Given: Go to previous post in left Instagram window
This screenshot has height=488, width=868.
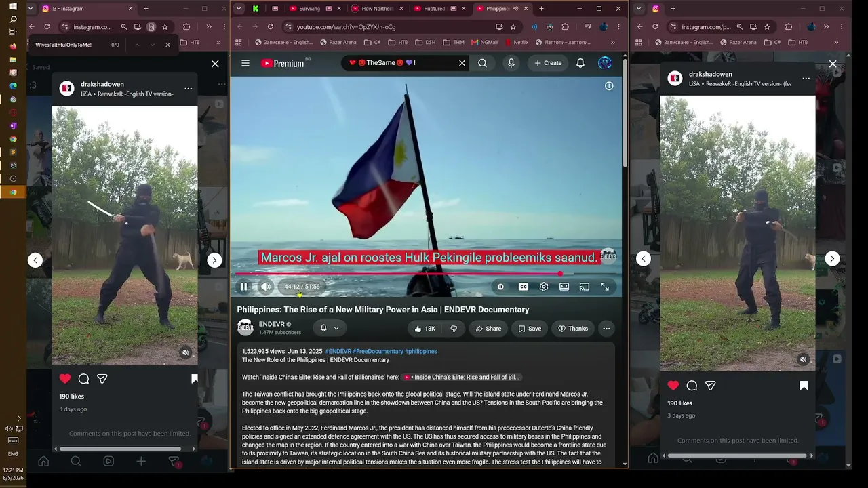Looking at the screenshot, I should (35, 260).
